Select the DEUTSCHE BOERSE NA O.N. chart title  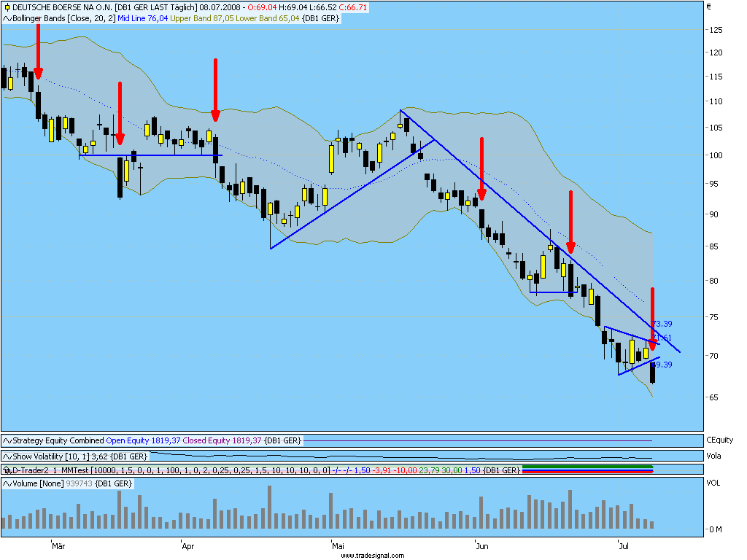click(63, 7)
